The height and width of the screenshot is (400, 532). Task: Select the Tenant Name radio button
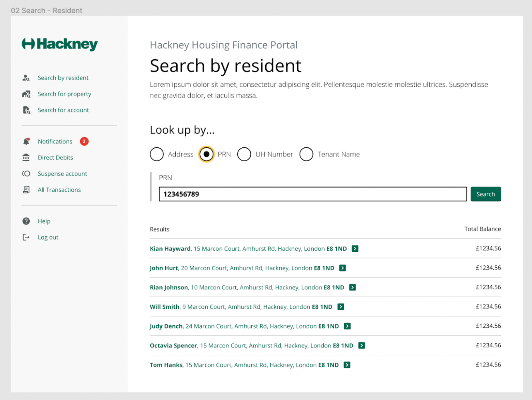pos(306,154)
